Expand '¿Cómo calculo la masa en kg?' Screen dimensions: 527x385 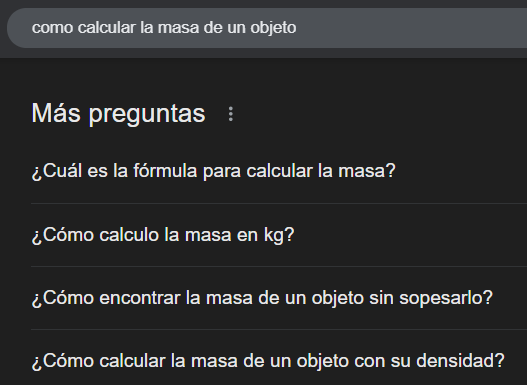pyautogui.click(x=279, y=235)
